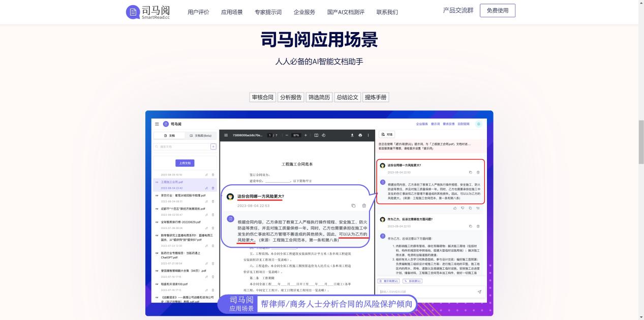Select 管理随智慧精髓大合集（94页）.pdf document
Image resolution: width=644 pixels, height=320 pixels.
[183, 271]
